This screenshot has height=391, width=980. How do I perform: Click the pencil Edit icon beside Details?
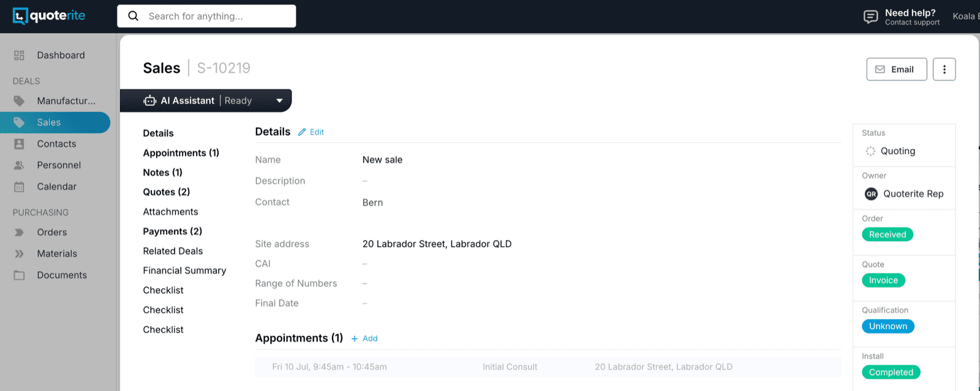tap(302, 132)
